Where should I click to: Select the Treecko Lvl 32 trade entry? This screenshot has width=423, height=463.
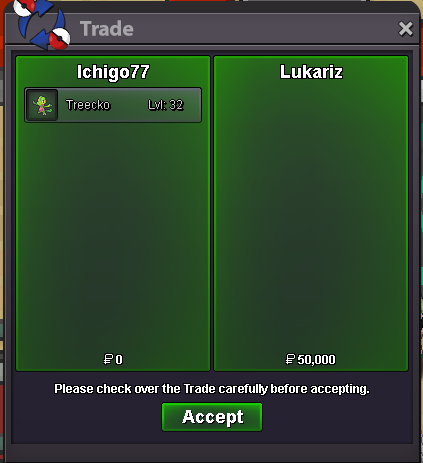[x=113, y=105]
